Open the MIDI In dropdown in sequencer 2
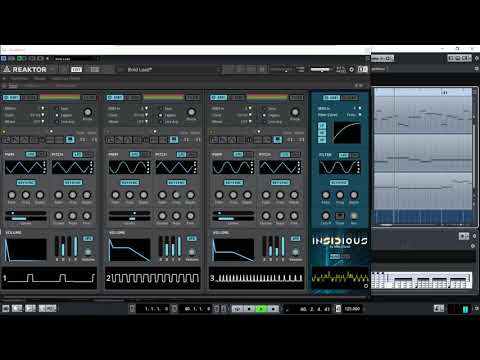Viewport: 480px width, 360px height. click(146, 108)
